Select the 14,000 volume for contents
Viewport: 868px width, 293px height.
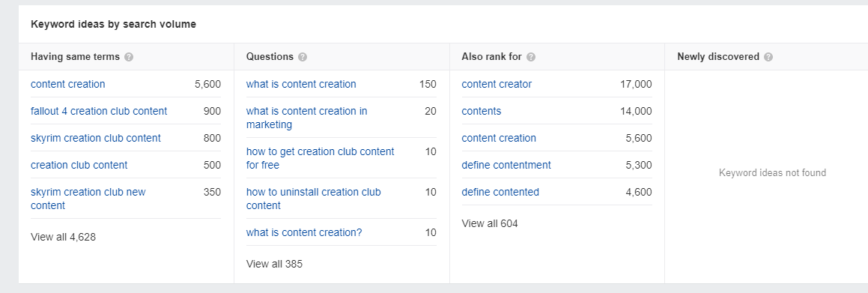(636, 112)
